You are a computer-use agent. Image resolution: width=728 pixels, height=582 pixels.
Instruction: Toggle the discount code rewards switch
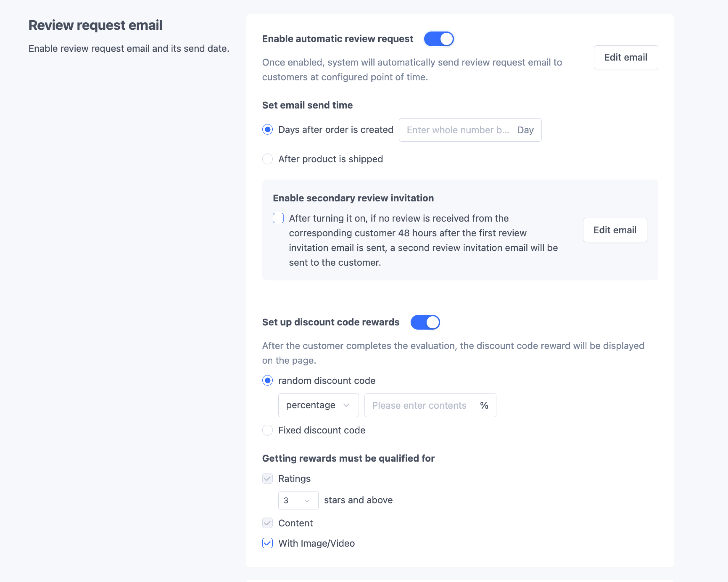[x=425, y=322]
